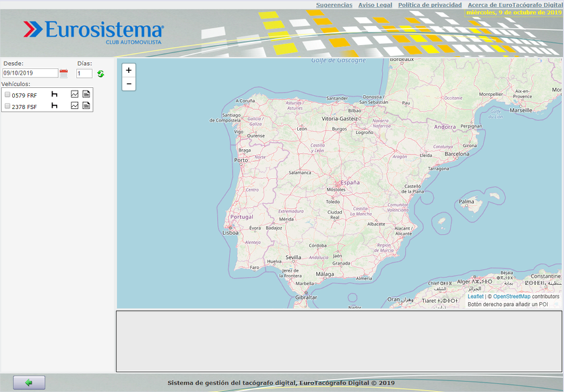The width and height of the screenshot is (564, 392).
Task: Zoom out on the map
Action: pos(129,84)
